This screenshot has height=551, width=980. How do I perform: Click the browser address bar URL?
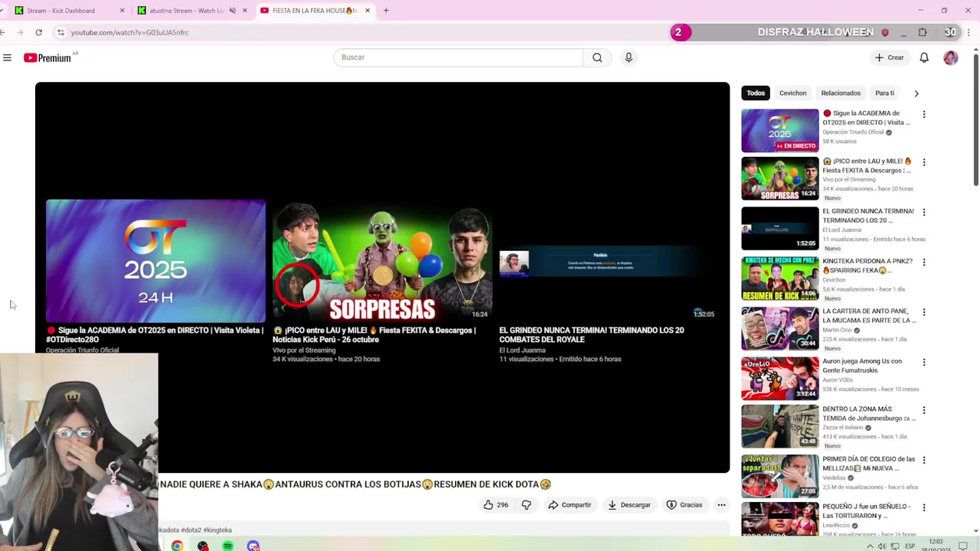(x=129, y=32)
